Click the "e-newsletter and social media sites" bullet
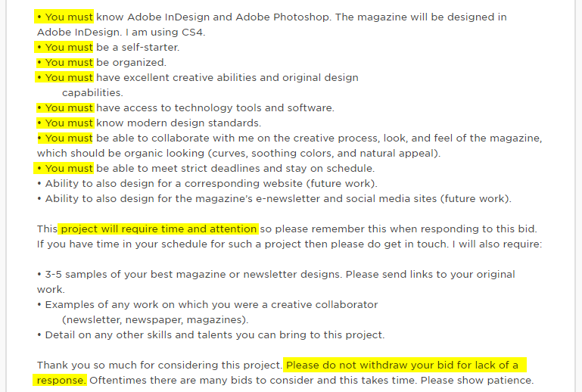The width and height of the screenshot is (582, 392). (x=274, y=199)
